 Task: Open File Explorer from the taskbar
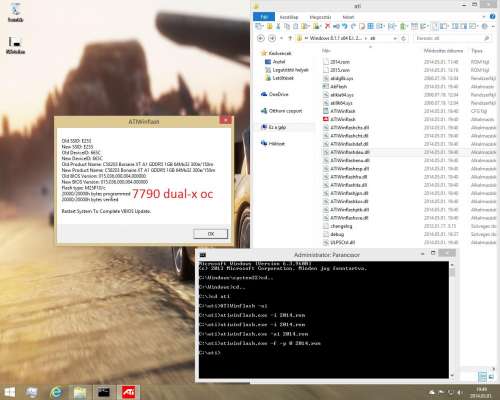click(x=80, y=392)
